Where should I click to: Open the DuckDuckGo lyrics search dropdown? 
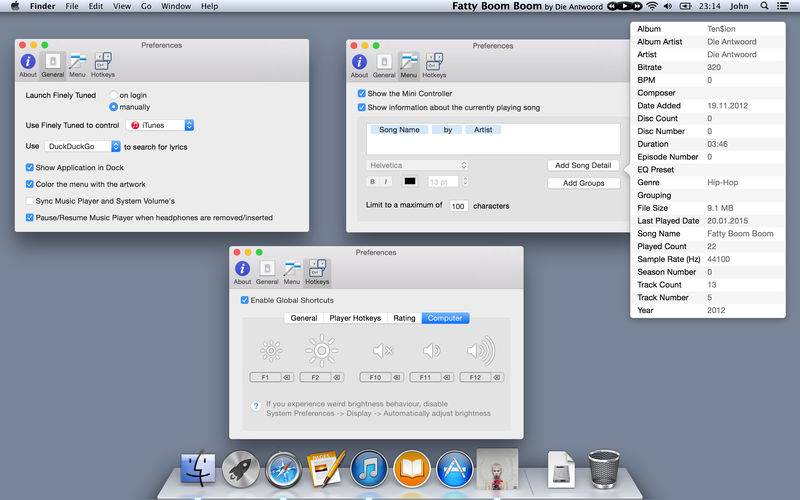pos(83,146)
